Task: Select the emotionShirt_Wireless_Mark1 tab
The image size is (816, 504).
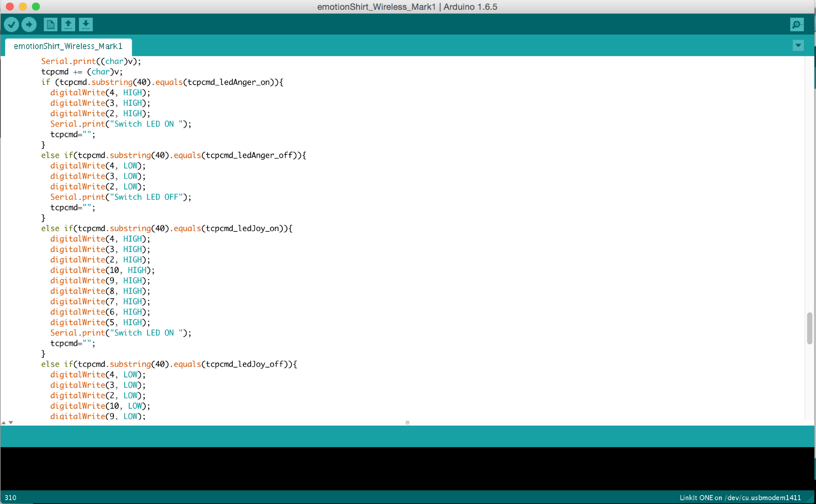Action: [x=68, y=46]
